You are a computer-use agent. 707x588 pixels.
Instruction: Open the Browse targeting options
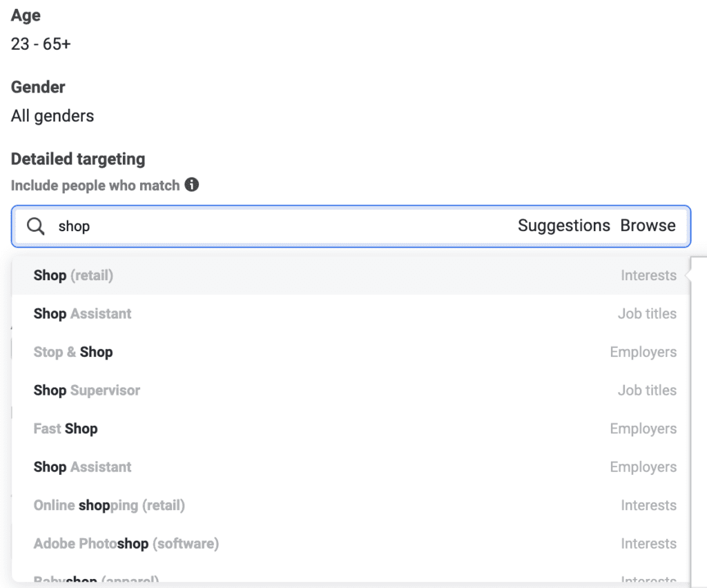click(x=648, y=226)
